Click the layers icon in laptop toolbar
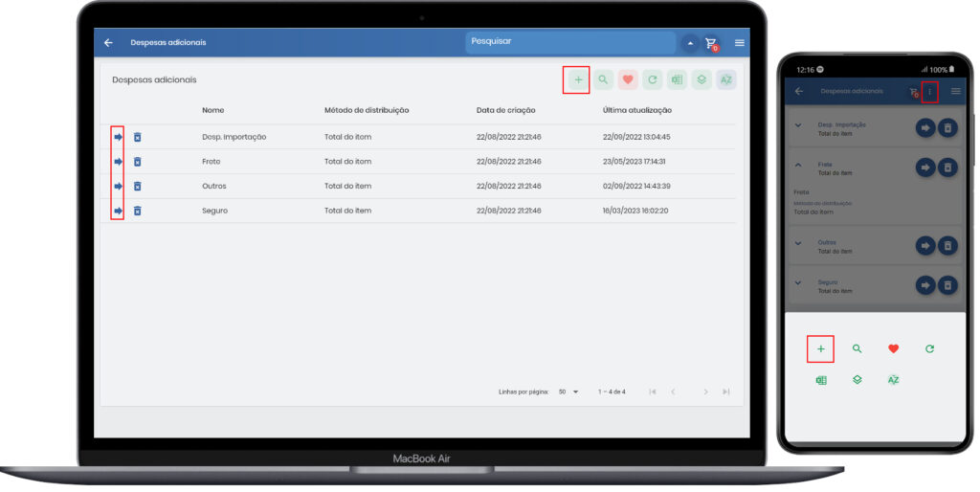980x492 pixels. [702, 80]
